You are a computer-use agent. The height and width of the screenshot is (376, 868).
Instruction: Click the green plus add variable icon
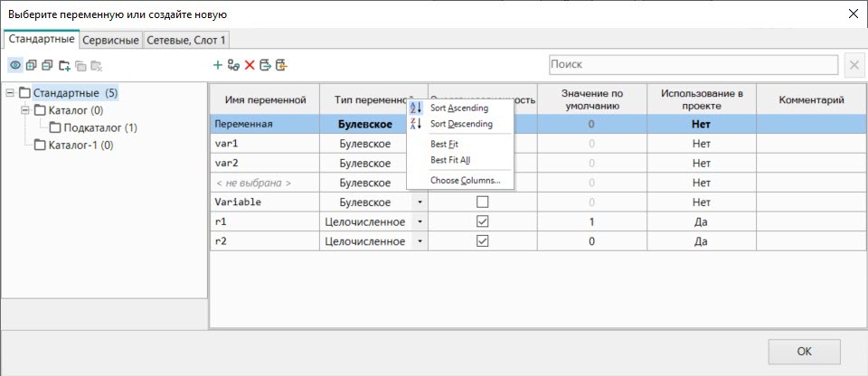pyautogui.click(x=217, y=65)
